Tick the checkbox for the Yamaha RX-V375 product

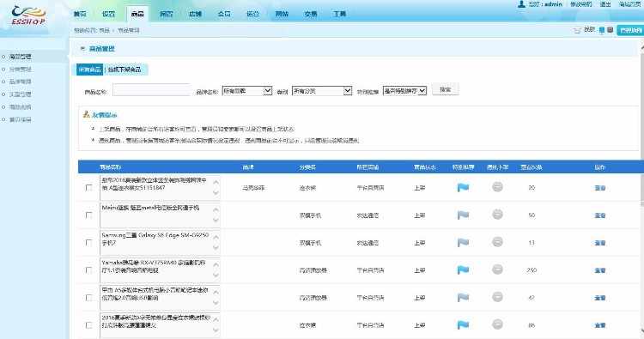point(88,270)
